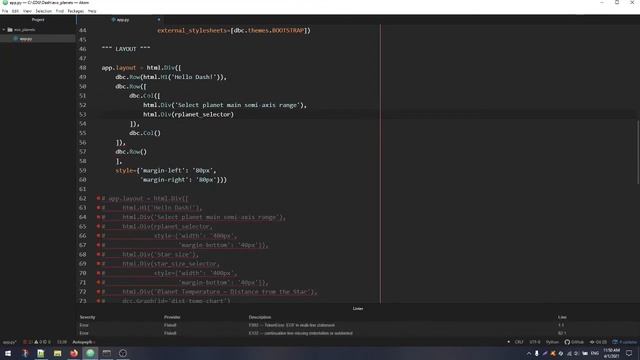The width and height of the screenshot is (640, 360).
Task: Click the microphone tray icon
Action: tap(537, 353)
